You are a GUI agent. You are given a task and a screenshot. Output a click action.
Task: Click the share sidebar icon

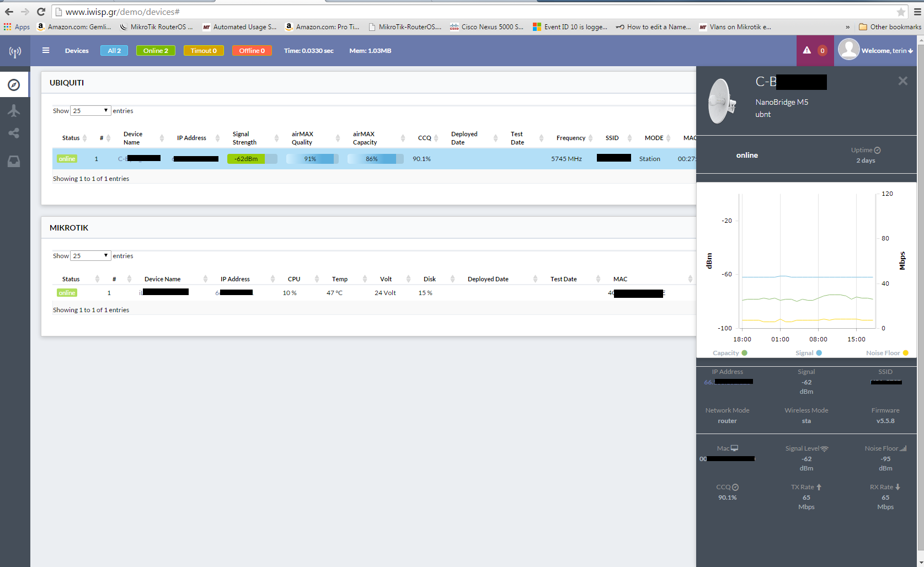[x=14, y=133]
